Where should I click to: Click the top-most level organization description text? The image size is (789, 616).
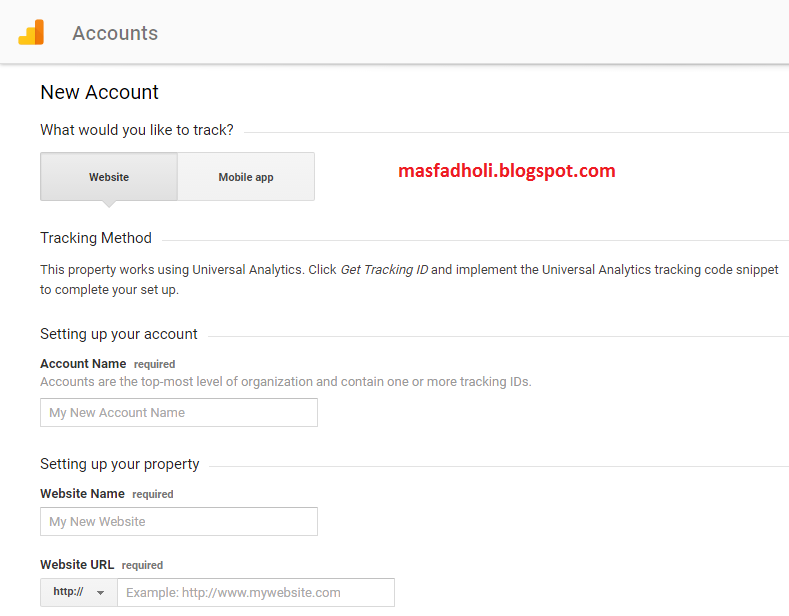click(285, 382)
